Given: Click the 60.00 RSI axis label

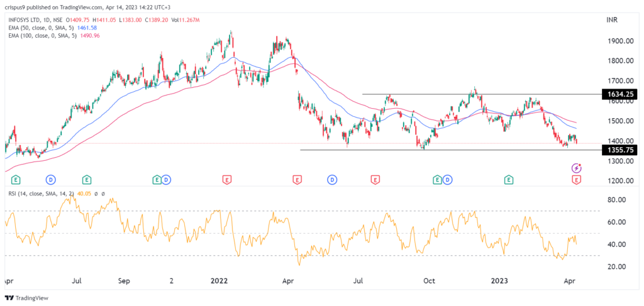Looking at the screenshot, I should click(616, 222).
